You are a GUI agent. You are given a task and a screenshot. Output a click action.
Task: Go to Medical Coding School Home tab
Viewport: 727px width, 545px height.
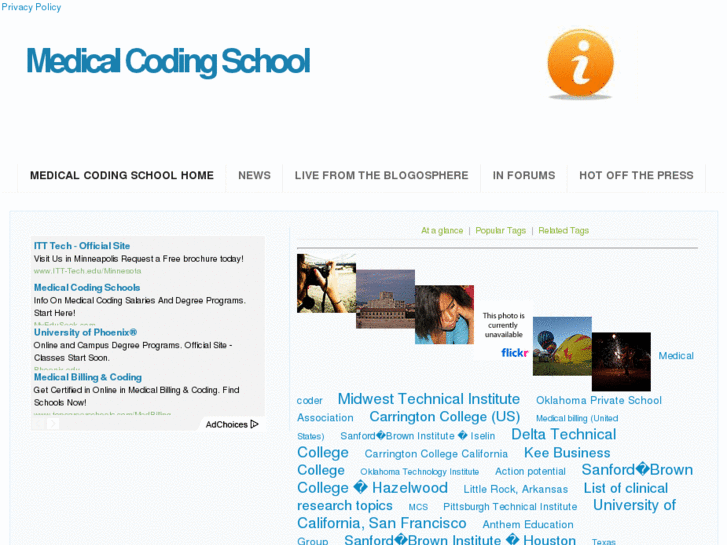click(121, 175)
